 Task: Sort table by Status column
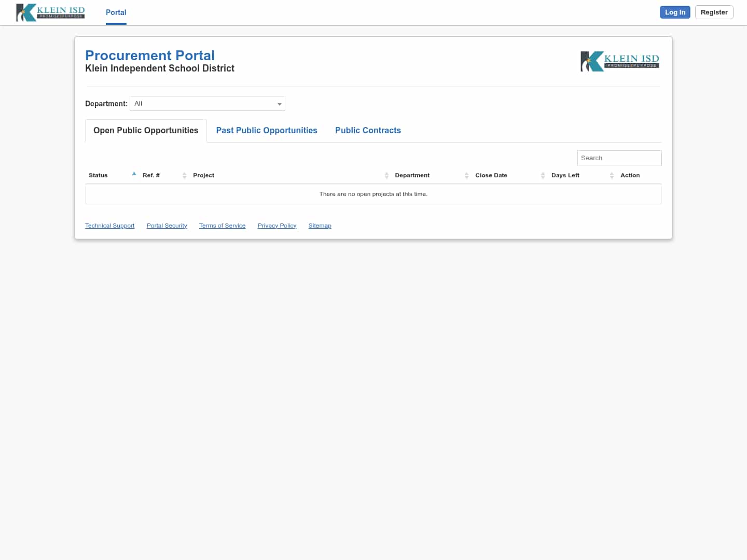(112, 175)
